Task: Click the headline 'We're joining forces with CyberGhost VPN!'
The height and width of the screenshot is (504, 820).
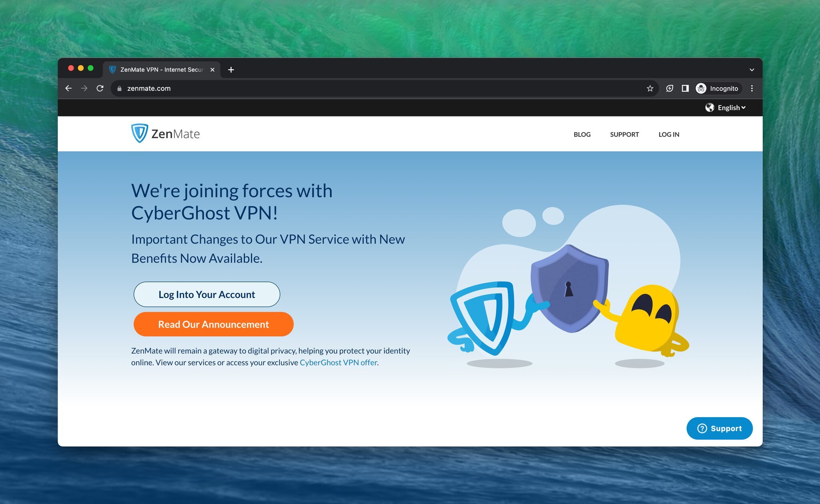Action: (232, 202)
